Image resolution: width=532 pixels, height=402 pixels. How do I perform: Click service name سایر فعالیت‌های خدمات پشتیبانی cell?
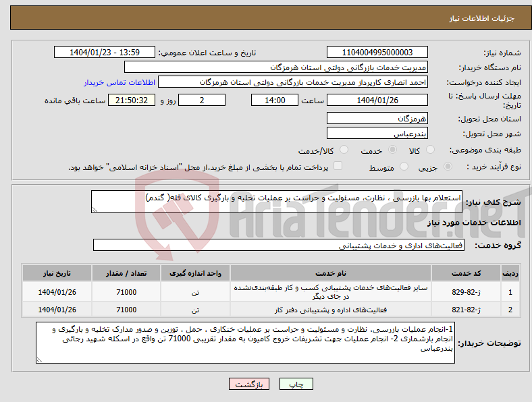pyautogui.click(x=330, y=292)
